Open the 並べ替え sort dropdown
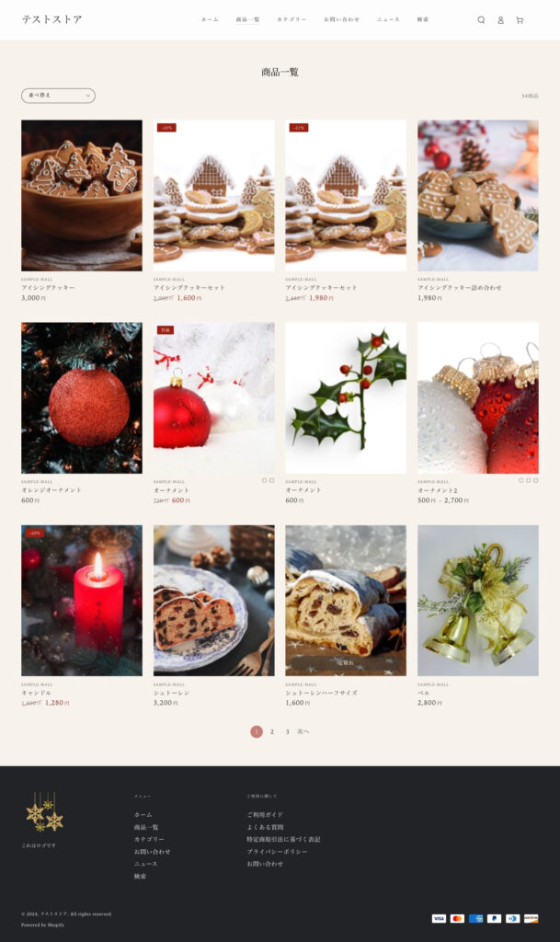The width and height of the screenshot is (560, 942). click(x=58, y=96)
